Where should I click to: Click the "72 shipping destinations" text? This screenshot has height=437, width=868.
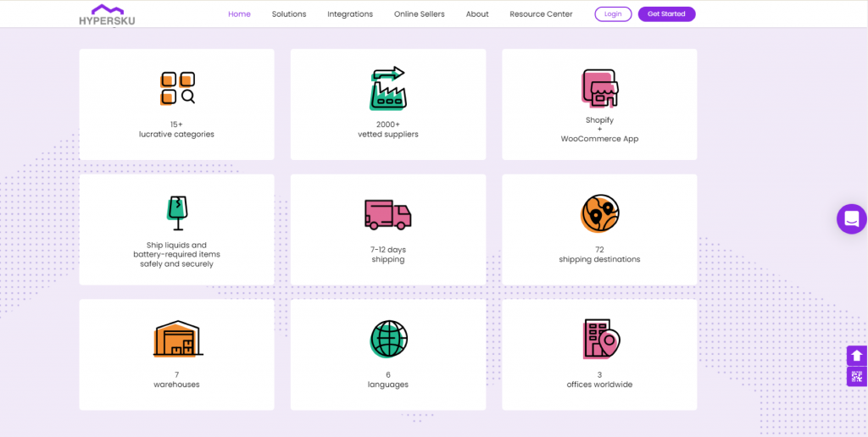pos(599,254)
